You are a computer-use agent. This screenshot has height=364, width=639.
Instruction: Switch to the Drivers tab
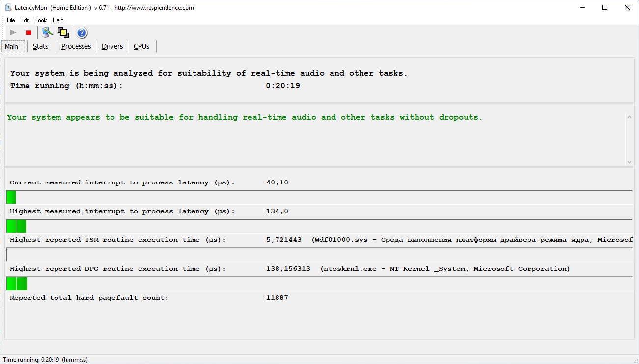click(x=112, y=46)
